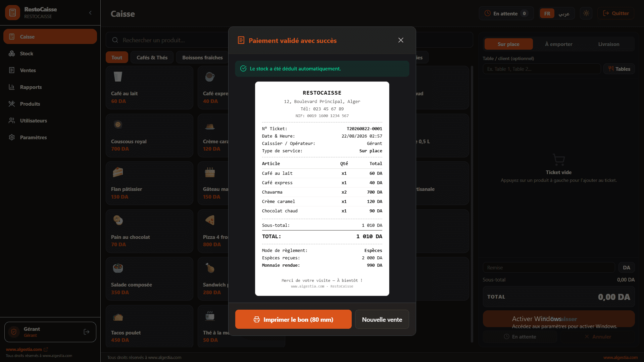Viewport: 644px width, 362px height.
Task: Open the Rapports chart icon
Action: pos(12,87)
